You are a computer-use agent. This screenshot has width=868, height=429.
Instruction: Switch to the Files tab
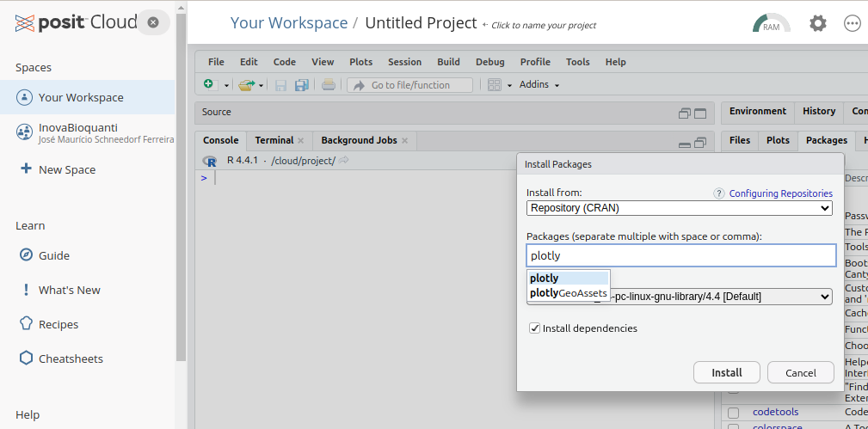[740, 141]
